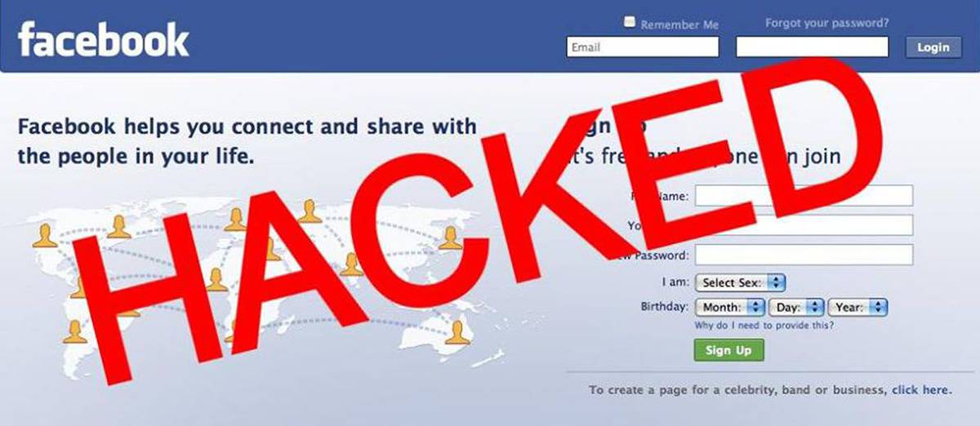Open Why do I need to provide this

coord(764,325)
